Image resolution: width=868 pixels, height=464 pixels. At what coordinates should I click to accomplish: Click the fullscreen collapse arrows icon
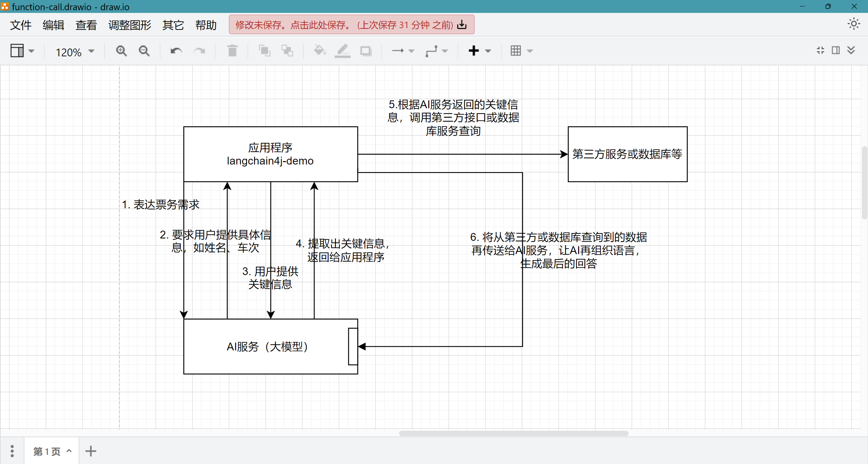pos(820,51)
